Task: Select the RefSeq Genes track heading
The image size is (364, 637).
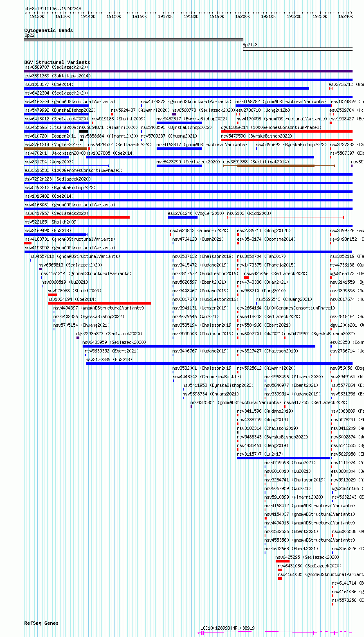Action: [41, 623]
